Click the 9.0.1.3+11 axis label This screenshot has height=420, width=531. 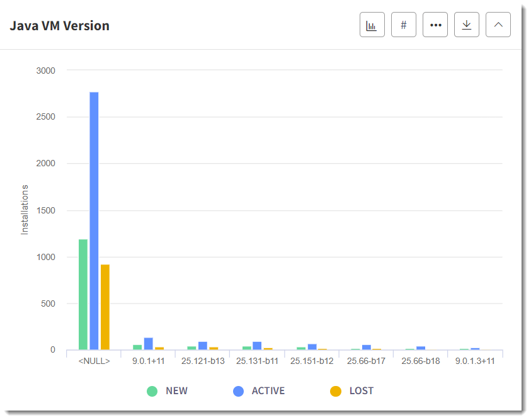click(x=475, y=361)
